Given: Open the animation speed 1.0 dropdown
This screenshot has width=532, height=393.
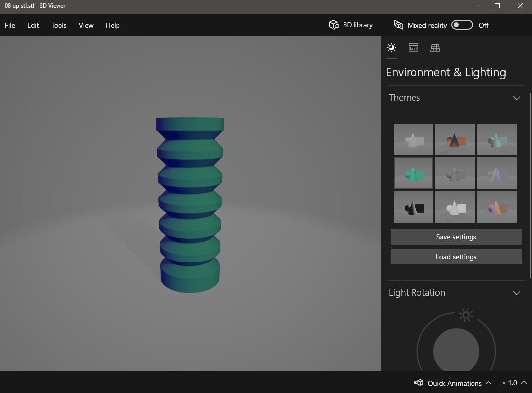Looking at the screenshot, I should coord(514,383).
